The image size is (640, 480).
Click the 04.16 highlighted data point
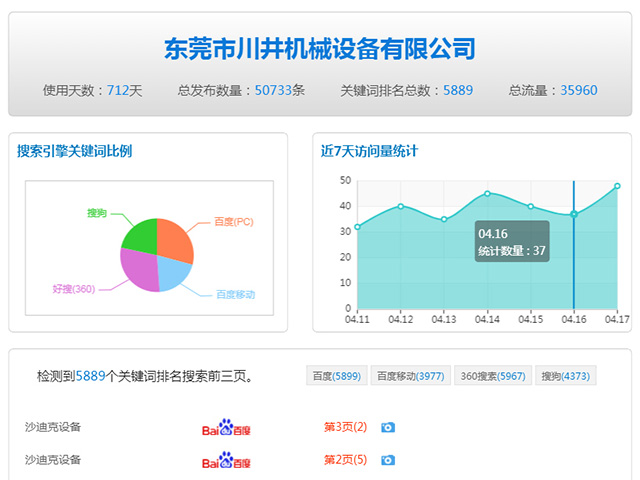pos(574,214)
